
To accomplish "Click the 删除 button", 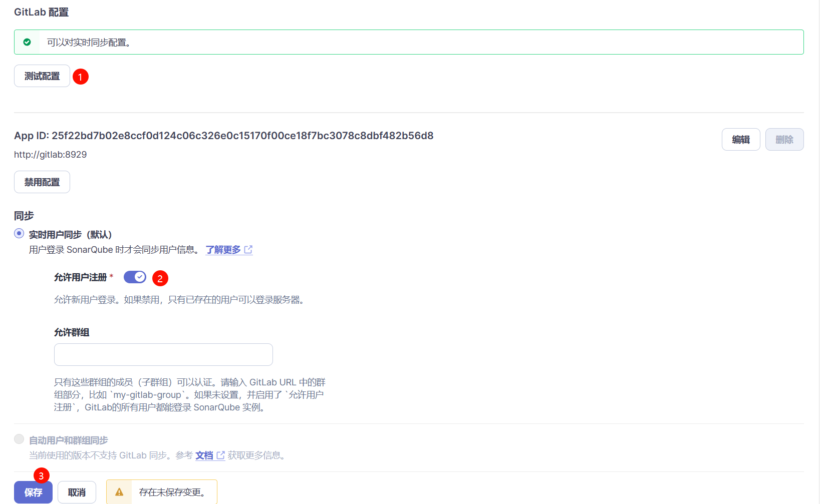I will [784, 140].
